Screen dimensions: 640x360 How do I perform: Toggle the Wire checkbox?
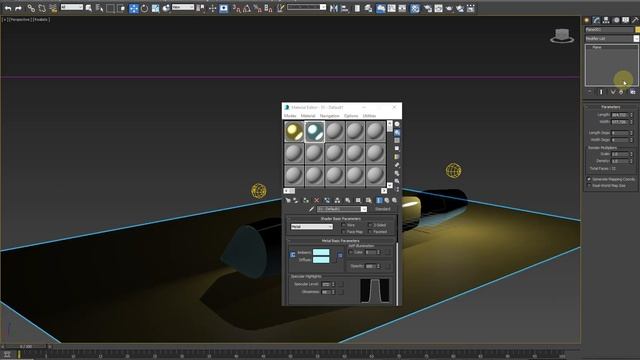tap(344, 225)
